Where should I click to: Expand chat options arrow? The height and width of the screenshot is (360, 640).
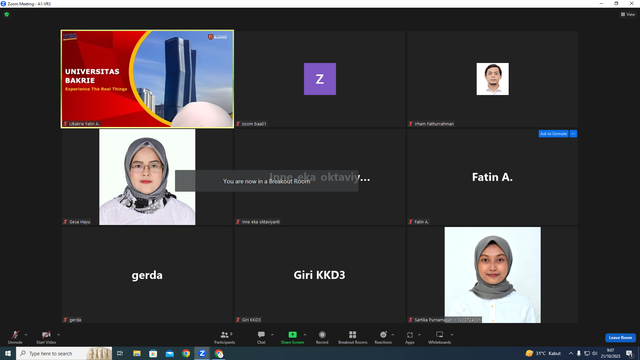pos(272,335)
